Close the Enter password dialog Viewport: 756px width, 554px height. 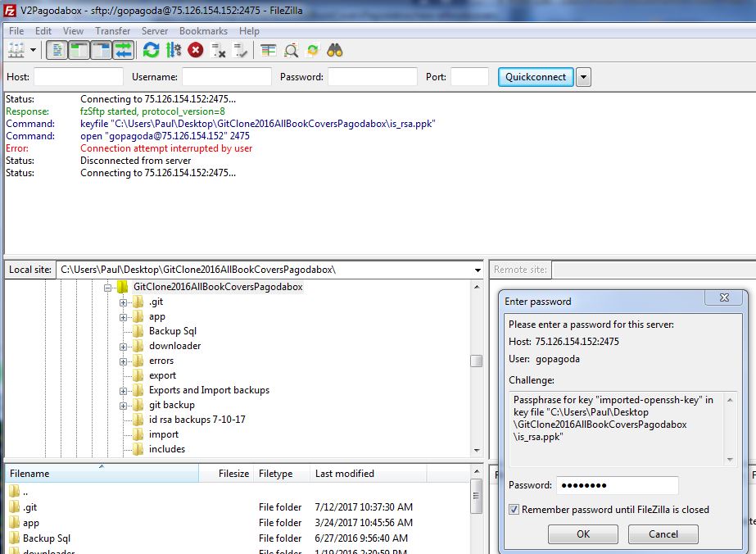tap(724, 297)
